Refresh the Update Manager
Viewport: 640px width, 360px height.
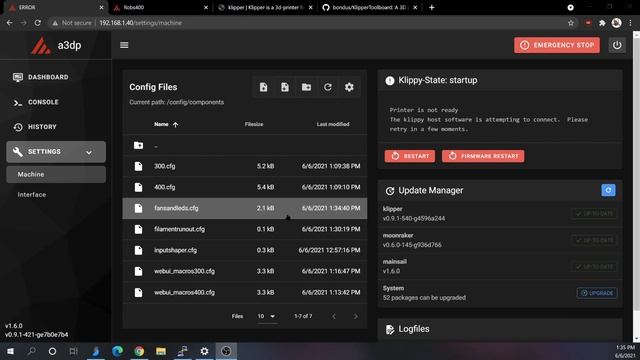point(608,190)
